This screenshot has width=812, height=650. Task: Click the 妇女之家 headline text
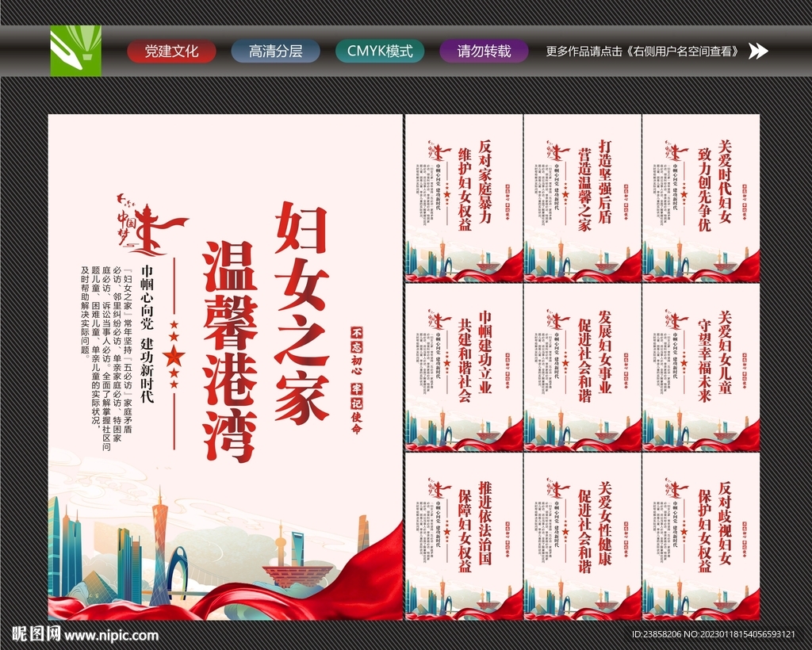point(302,312)
